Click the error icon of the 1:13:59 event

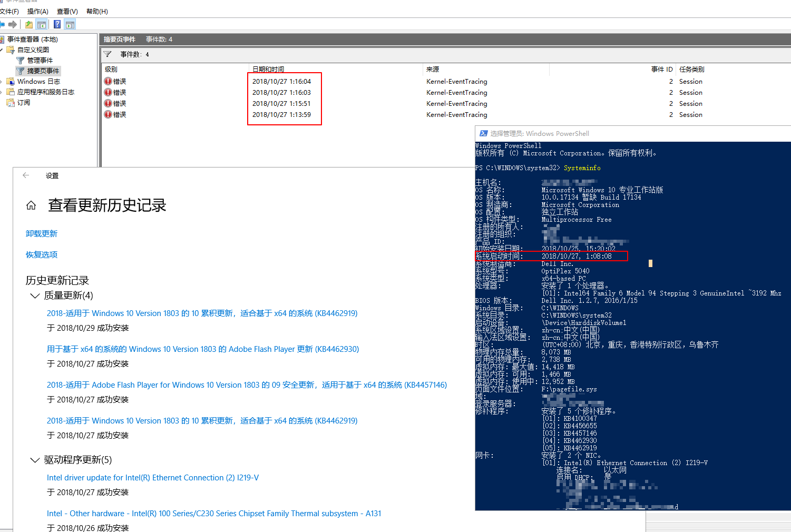pyautogui.click(x=108, y=114)
